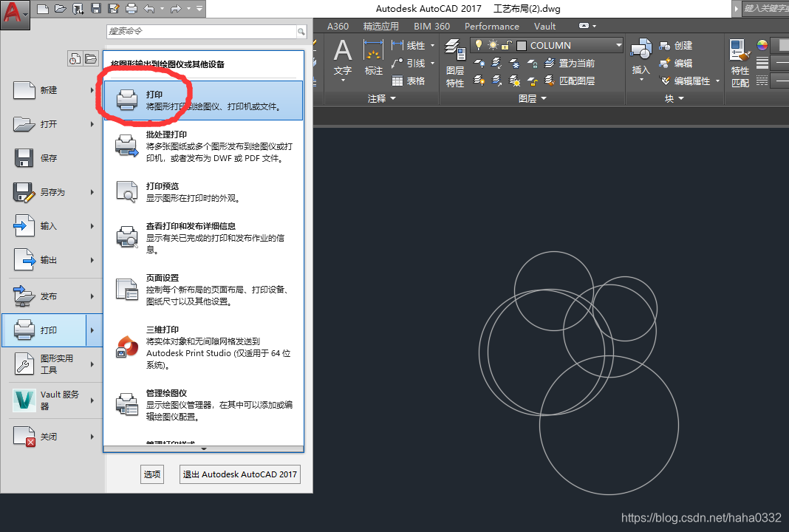Click the 选项 options button
The width and height of the screenshot is (789, 532).
(x=152, y=474)
